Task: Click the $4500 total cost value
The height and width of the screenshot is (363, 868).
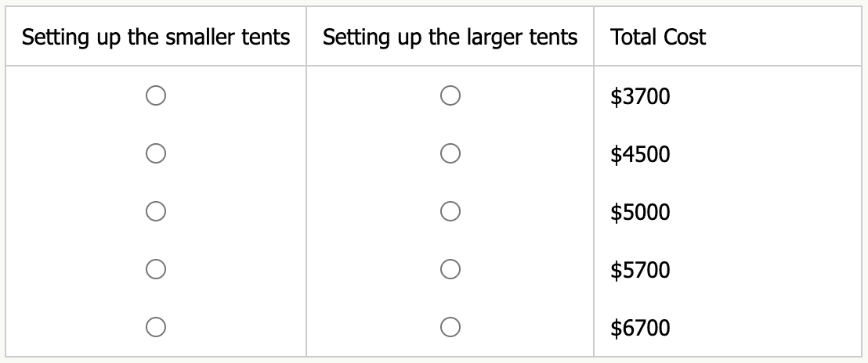Action: [x=640, y=155]
